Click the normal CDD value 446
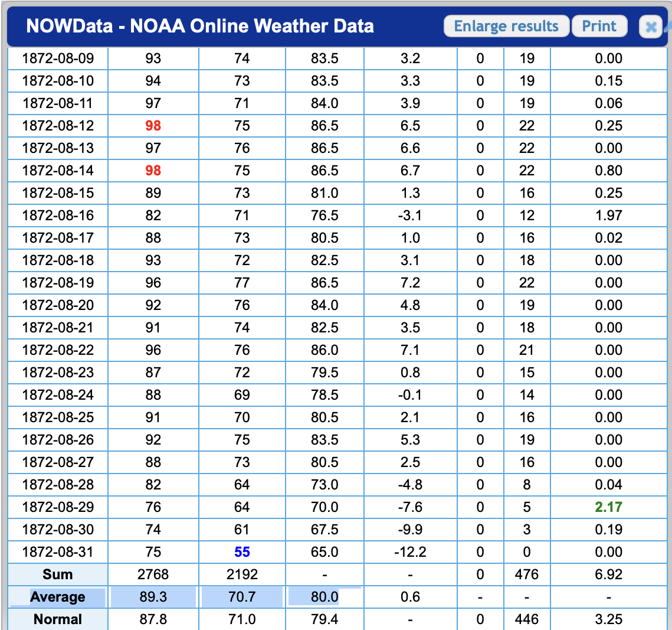This screenshot has width=672, height=630. (x=527, y=619)
